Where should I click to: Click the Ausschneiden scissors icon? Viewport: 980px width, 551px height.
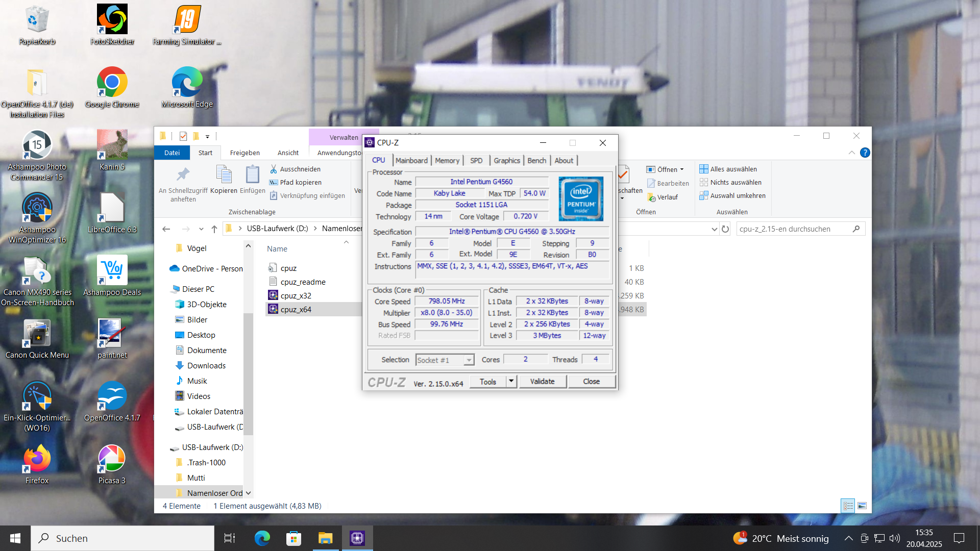[274, 169]
